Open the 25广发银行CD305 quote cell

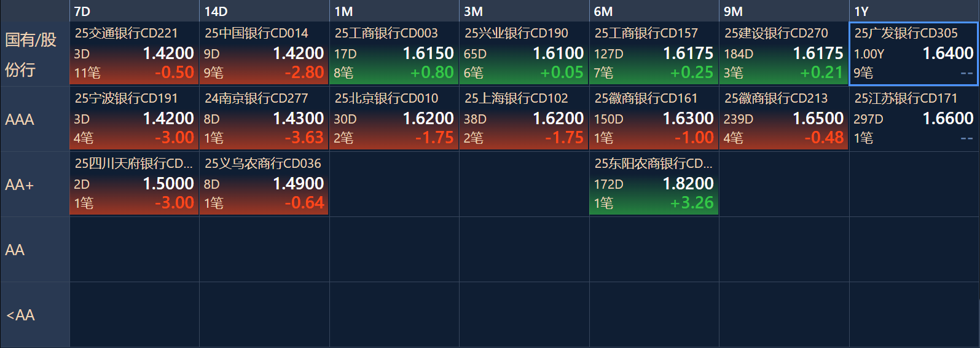tap(914, 53)
